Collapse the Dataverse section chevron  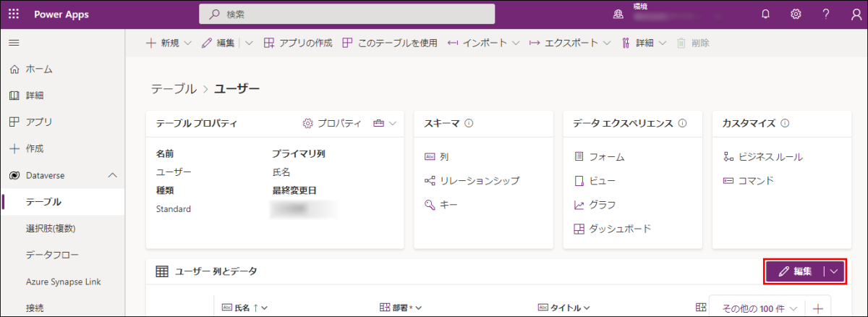coord(112,175)
